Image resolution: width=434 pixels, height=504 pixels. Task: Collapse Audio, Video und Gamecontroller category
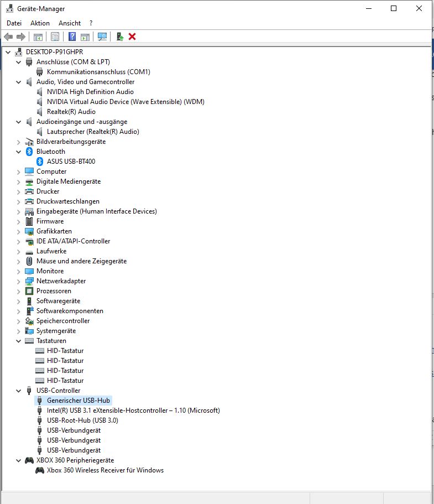point(19,82)
